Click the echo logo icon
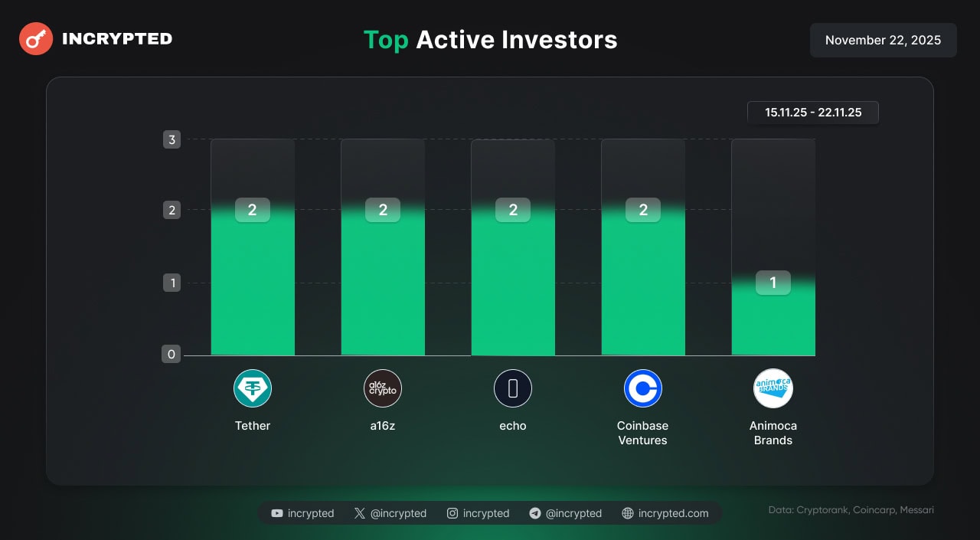 513,388
